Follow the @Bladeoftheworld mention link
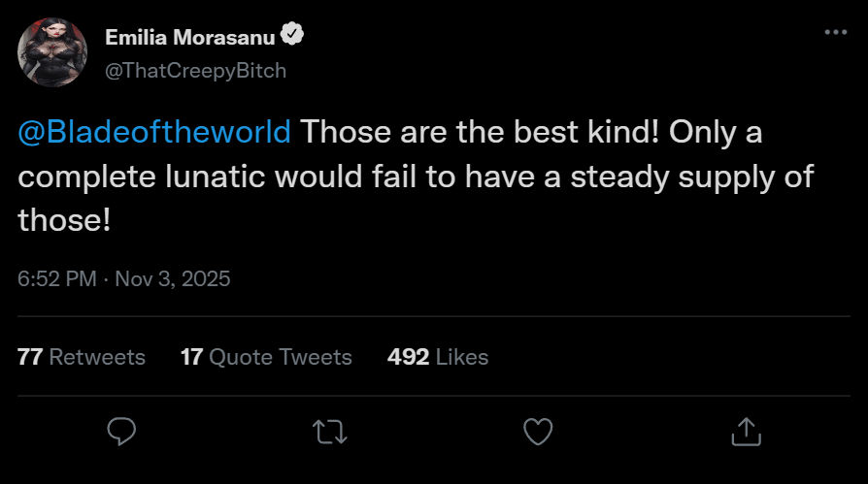Image resolution: width=868 pixels, height=484 pixels. (x=154, y=132)
